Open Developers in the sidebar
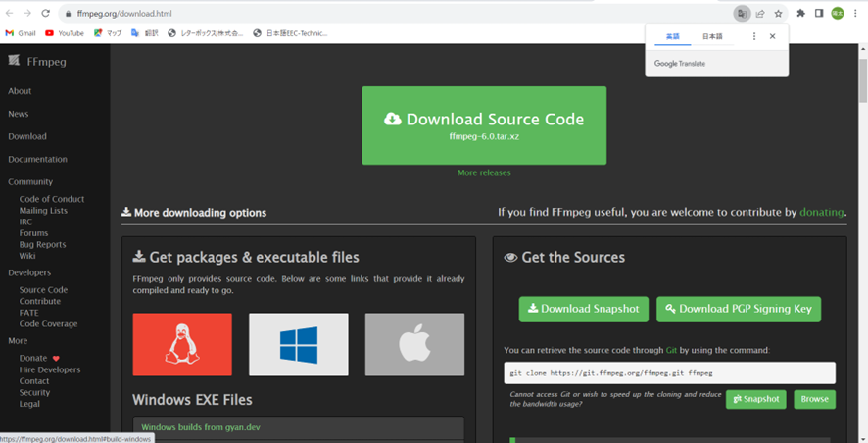868x443 pixels. point(29,272)
